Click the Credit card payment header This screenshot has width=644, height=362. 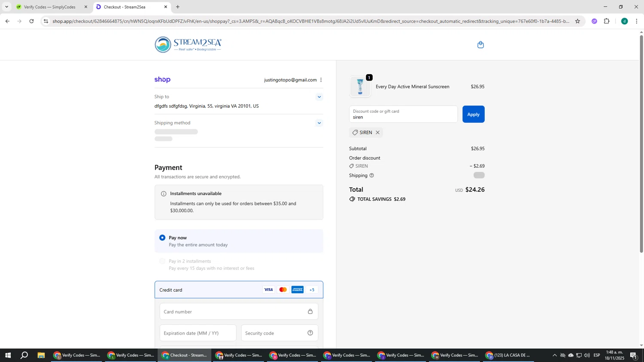tap(239, 290)
